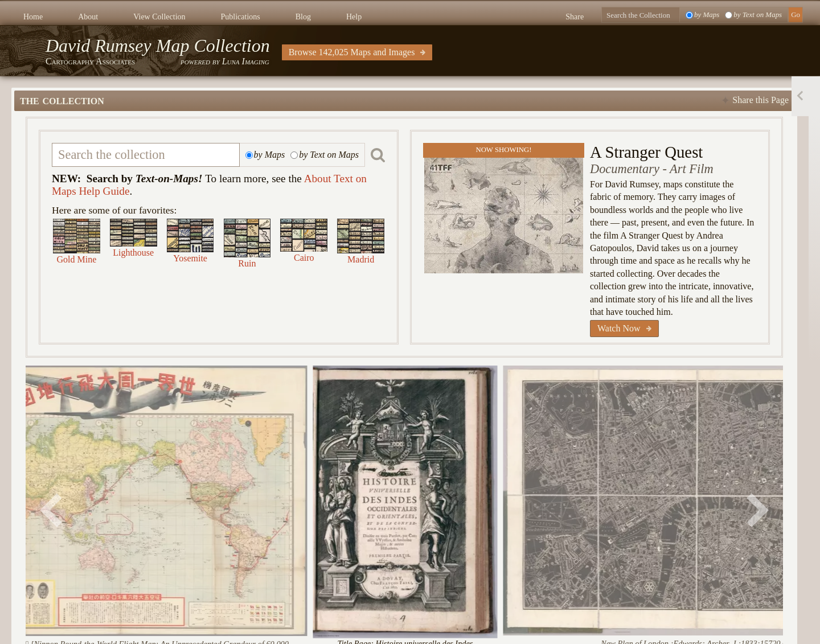Screen dimensions: 820x644
Task: Click the Yosemite text link
Action: pos(190,259)
